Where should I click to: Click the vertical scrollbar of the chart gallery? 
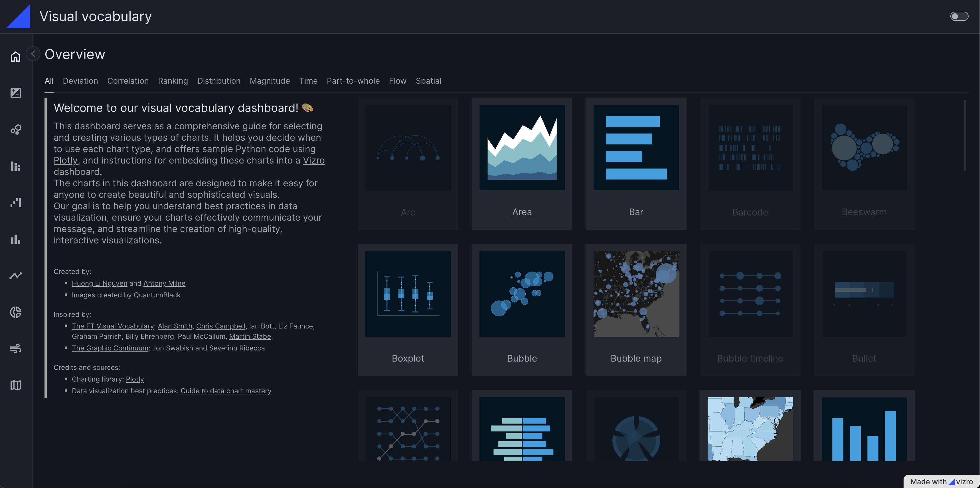pos(965,136)
